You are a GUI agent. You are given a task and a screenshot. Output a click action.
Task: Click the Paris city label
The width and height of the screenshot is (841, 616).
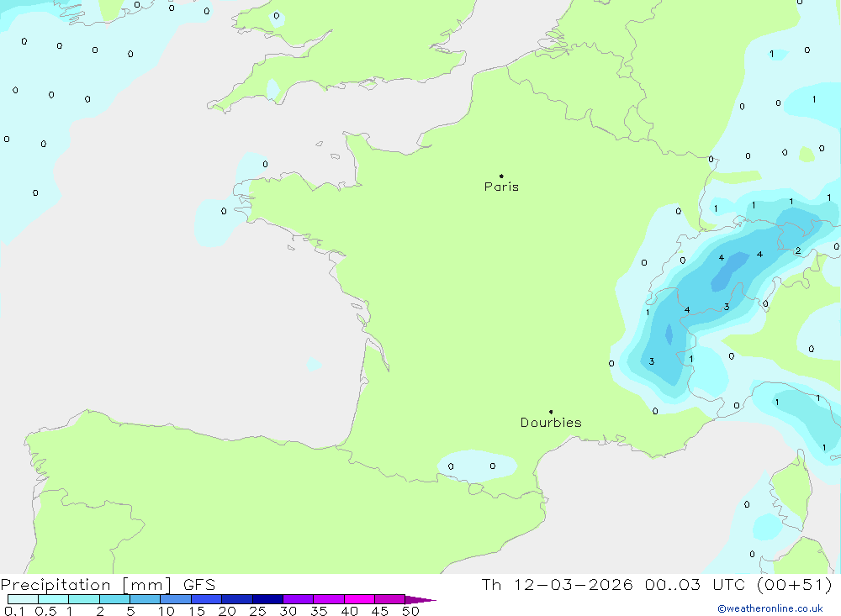[x=501, y=187]
